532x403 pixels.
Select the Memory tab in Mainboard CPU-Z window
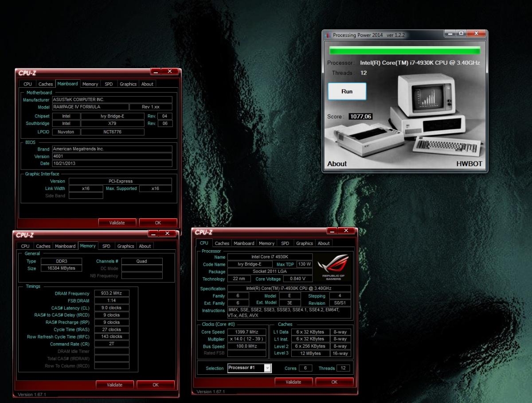pos(90,84)
